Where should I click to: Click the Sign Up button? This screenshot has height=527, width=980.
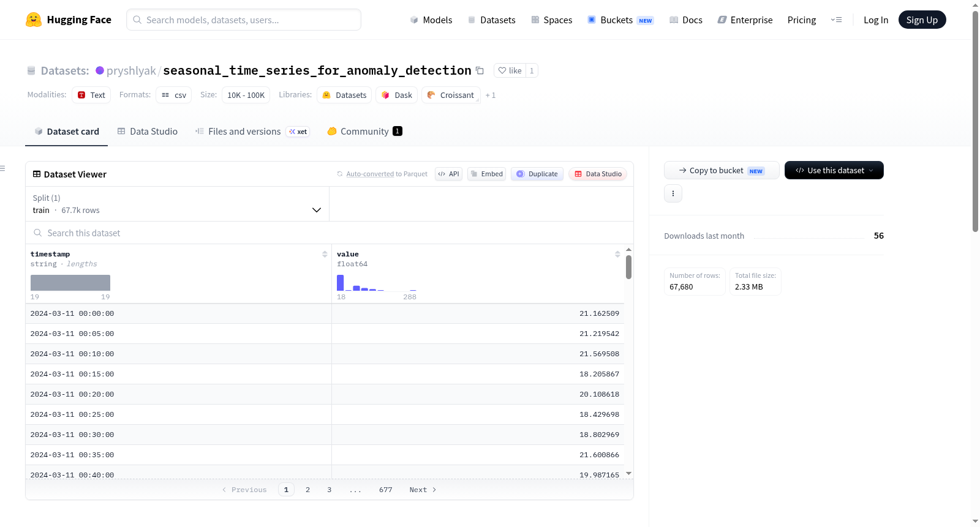922,20
